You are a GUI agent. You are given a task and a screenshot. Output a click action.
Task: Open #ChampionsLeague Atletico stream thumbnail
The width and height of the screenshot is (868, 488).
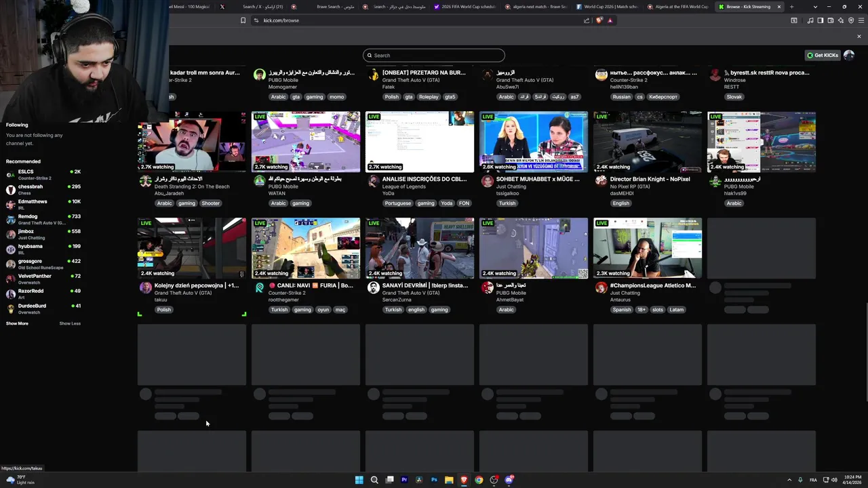648,248
